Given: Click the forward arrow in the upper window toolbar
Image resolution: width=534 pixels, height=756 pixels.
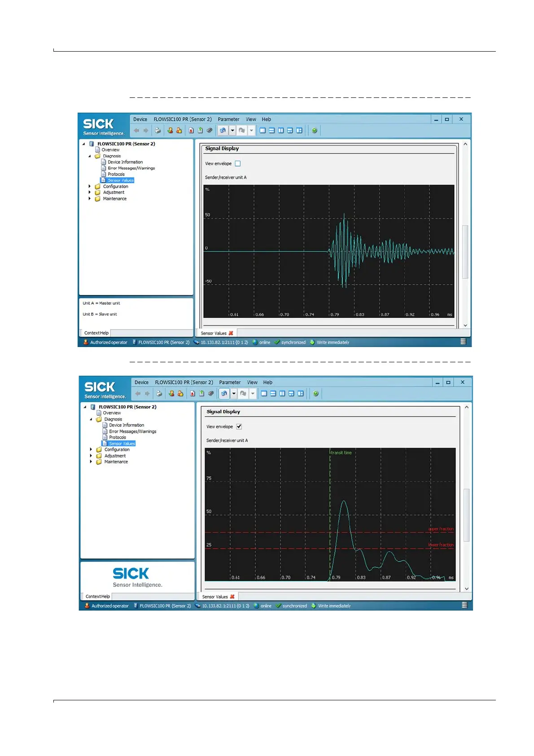Looking at the screenshot, I should [x=145, y=131].
